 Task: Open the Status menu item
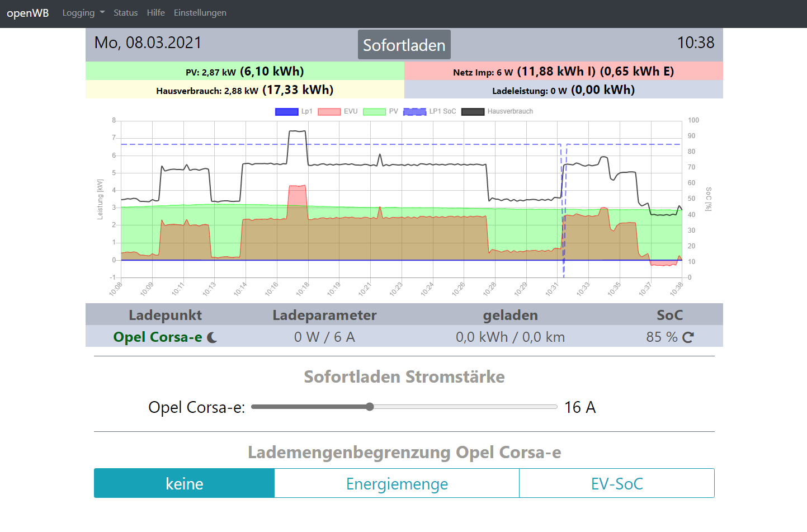(x=125, y=13)
